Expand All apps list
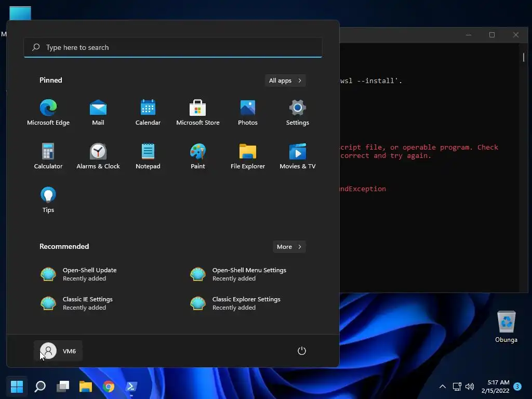The height and width of the screenshot is (399, 532). (285, 81)
